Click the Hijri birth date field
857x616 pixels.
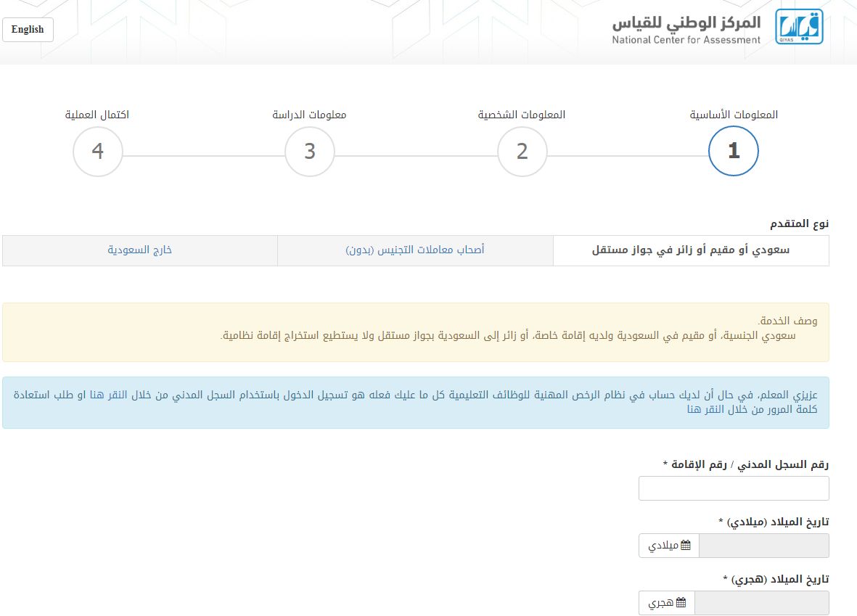762,603
